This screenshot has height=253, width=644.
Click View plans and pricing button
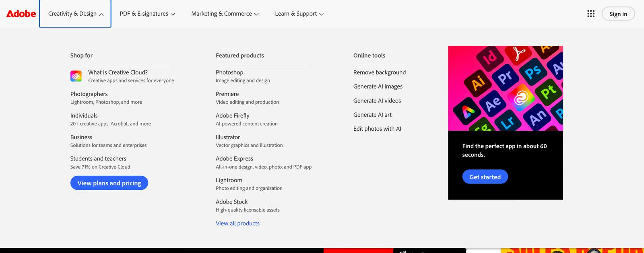[x=109, y=183]
